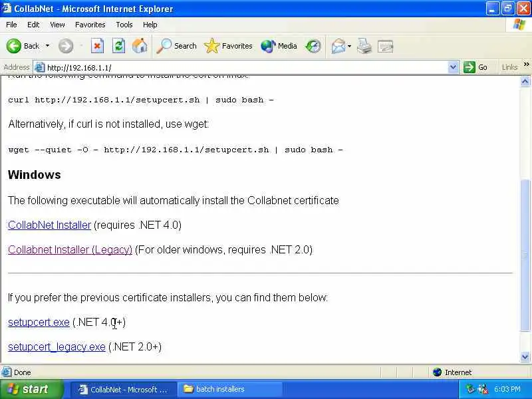Expand the Mail dropdown arrow

[x=350, y=46]
